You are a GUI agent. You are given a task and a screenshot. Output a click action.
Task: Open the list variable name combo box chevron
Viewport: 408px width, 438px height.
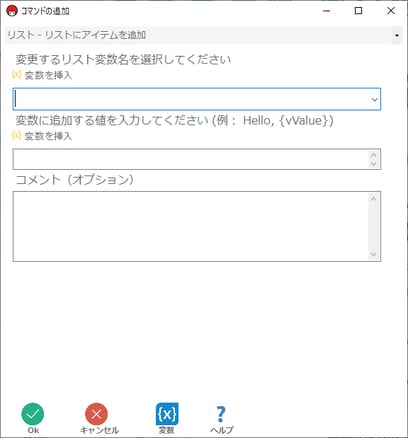tap(374, 99)
